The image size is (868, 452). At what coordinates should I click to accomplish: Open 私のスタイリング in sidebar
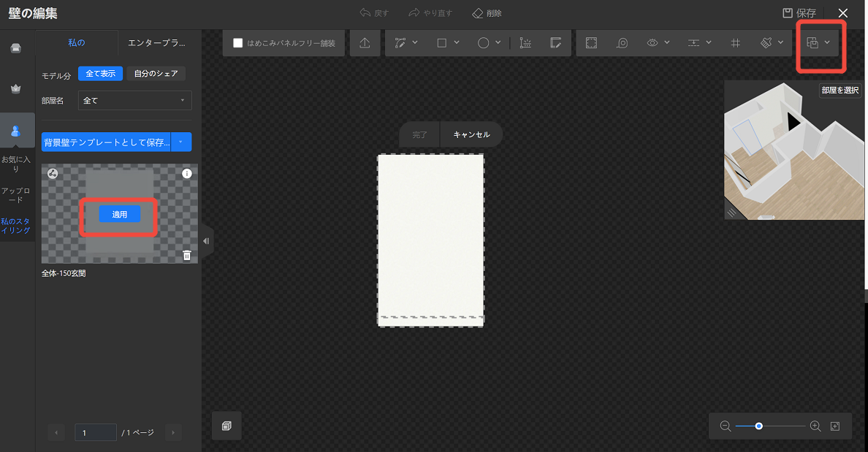pos(16,226)
